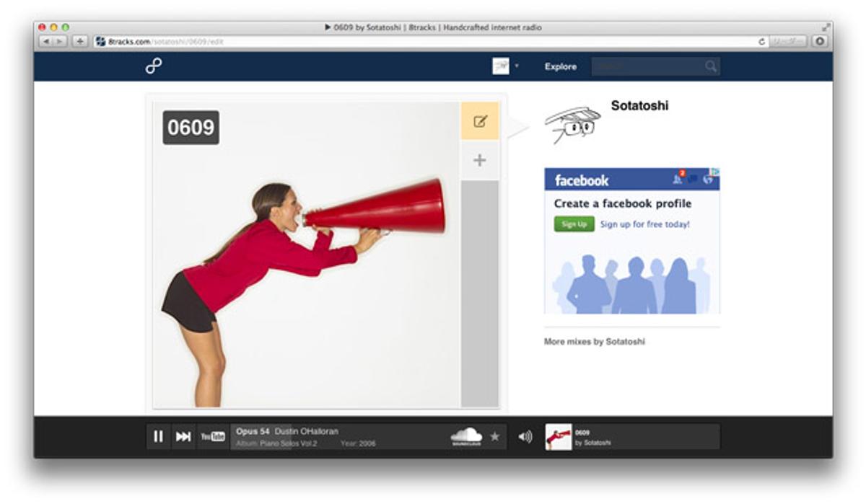Screen dimensions: 866x504
Task: Click the downloads button in the browser toolbar
Action: click(x=820, y=41)
